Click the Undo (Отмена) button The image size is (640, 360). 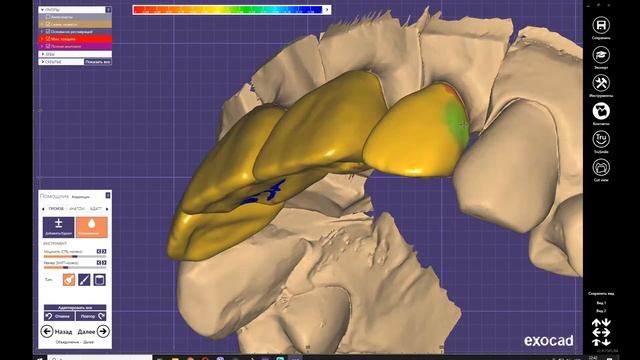click(59, 316)
